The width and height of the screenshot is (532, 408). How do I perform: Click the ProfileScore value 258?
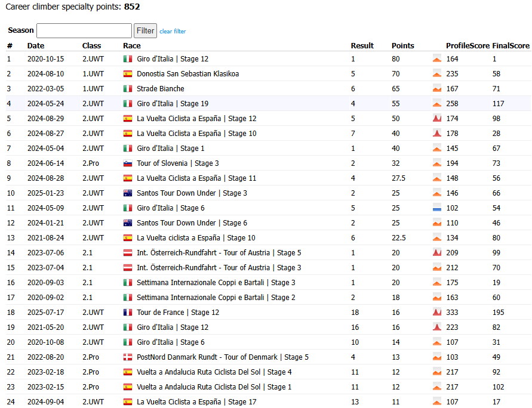coord(452,104)
